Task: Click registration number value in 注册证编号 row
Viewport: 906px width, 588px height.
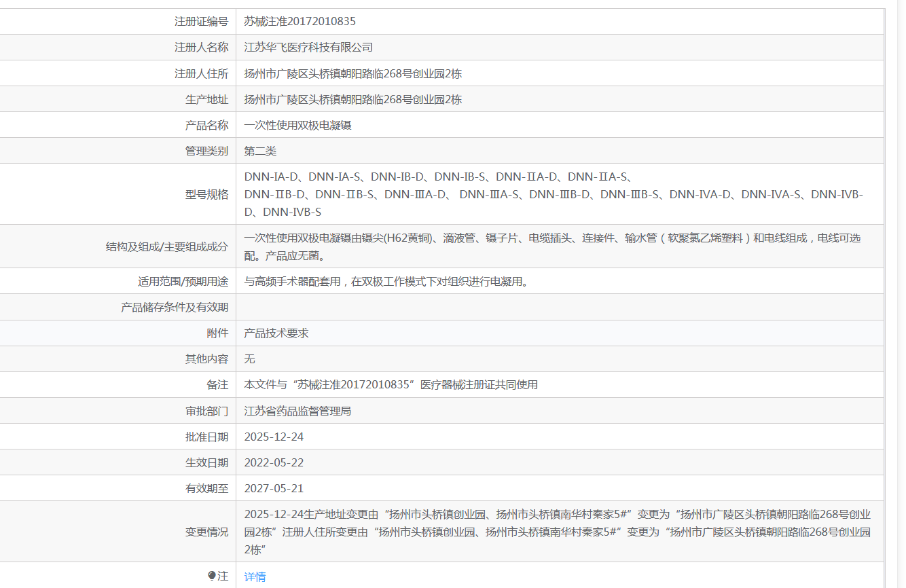Action: point(300,22)
